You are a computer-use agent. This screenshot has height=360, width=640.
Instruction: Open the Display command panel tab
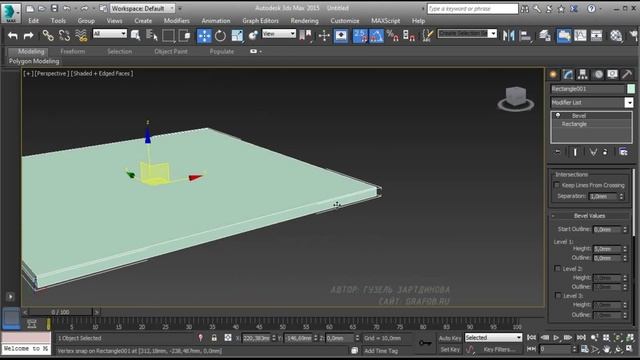point(612,74)
